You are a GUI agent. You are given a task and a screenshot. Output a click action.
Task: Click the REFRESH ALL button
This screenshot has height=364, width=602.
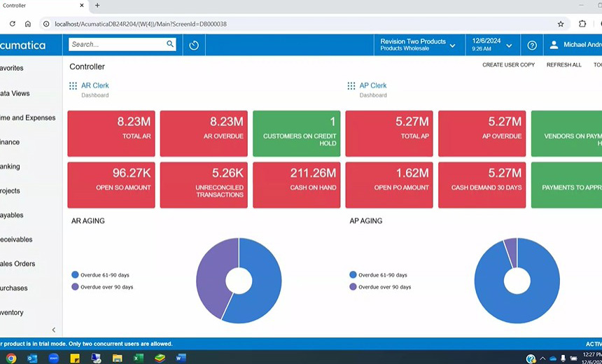pyautogui.click(x=564, y=65)
